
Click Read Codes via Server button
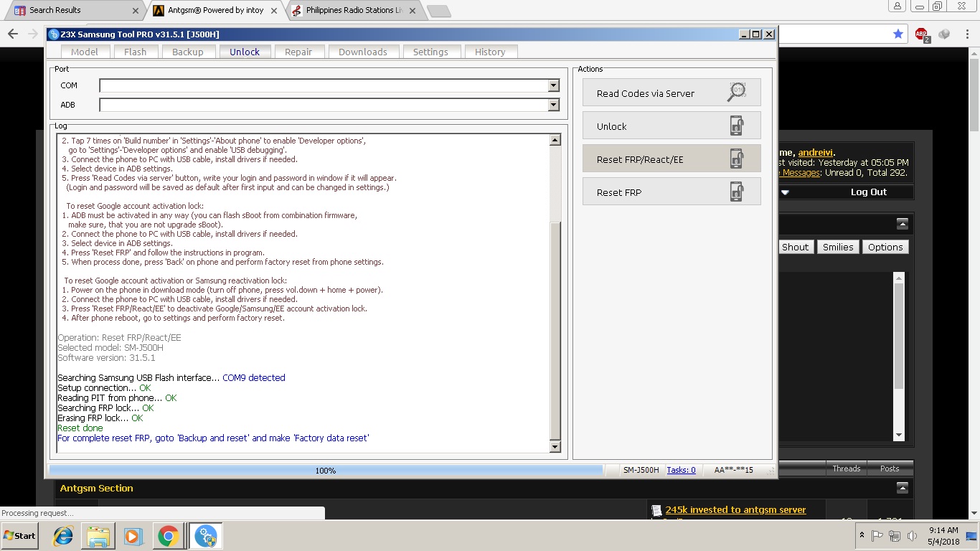[x=672, y=93]
